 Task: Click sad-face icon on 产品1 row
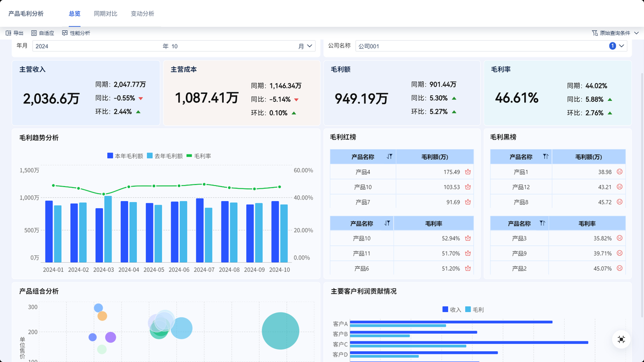coord(619,172)
